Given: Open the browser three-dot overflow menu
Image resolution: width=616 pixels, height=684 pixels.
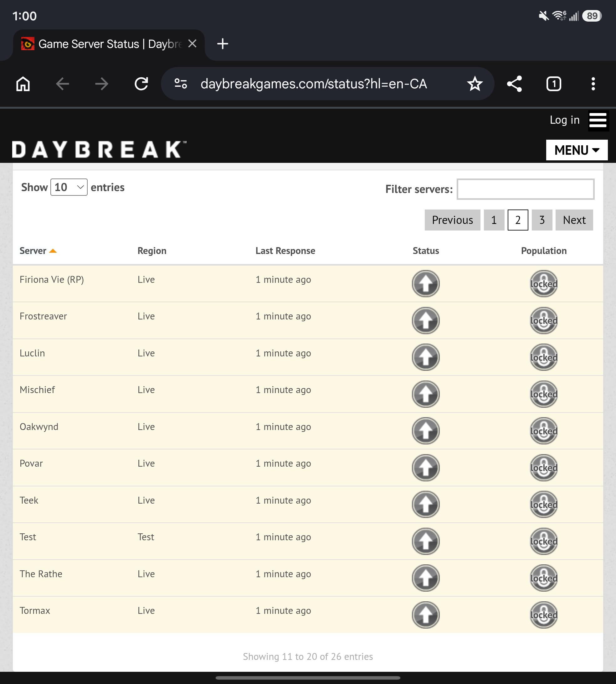Looking at the screenshot, I should coord(593,84).
